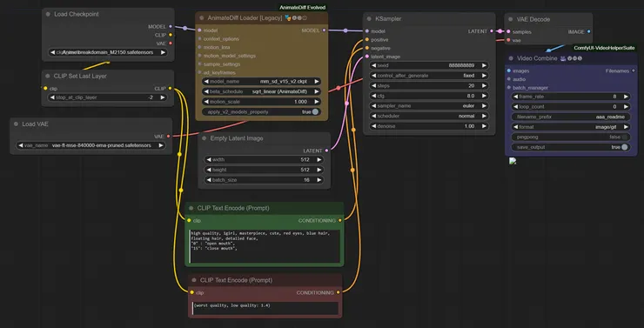Increase frame_rate with right arrow

point(626,97)
